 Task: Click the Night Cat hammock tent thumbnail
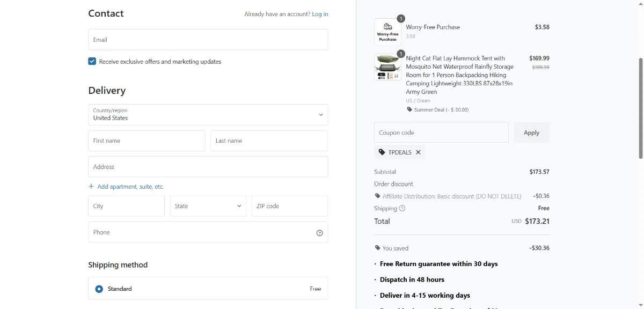tap(387, 67)
